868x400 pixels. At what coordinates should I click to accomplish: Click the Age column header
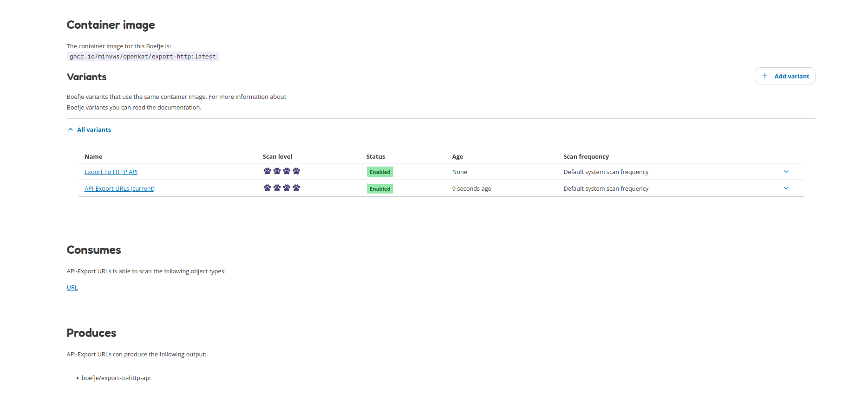coord(457,156)
